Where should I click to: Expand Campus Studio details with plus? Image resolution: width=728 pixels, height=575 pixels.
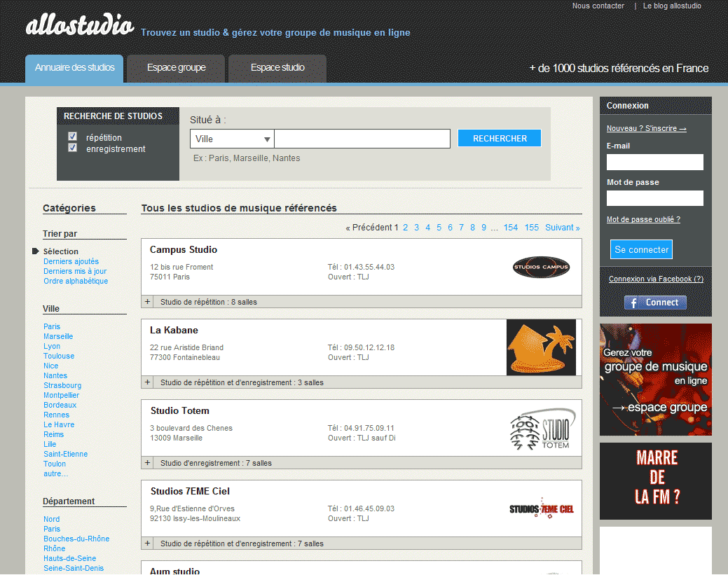[147, 302]
